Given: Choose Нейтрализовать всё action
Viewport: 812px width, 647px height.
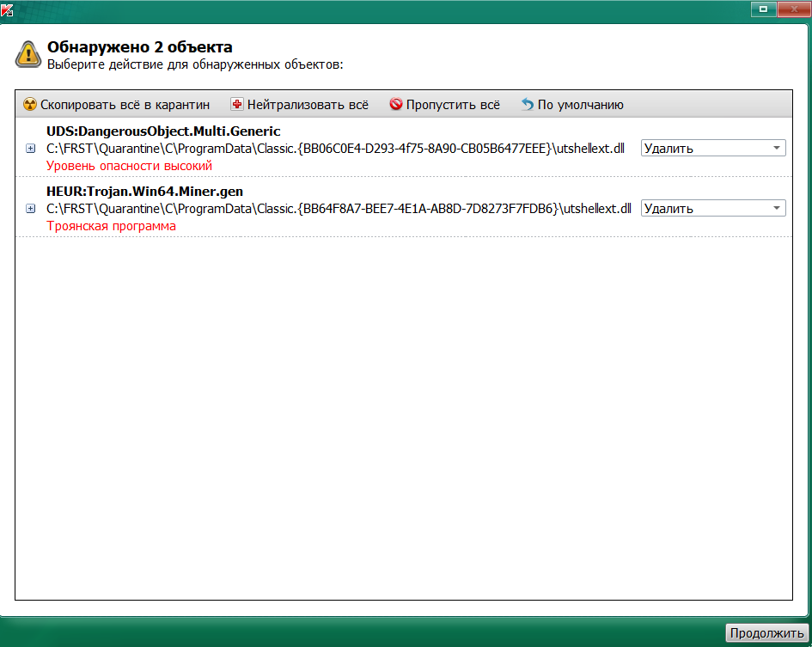Looking at the screenshot, I should tap(299, 105).
